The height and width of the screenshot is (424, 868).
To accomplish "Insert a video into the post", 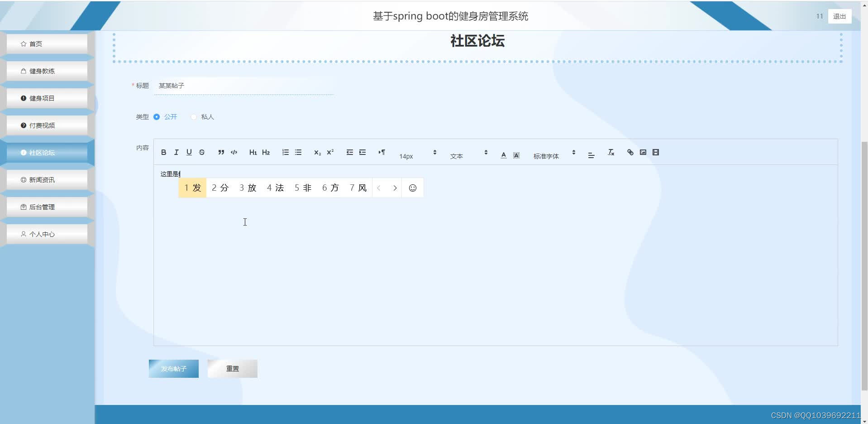I will (x=656, y=152).
